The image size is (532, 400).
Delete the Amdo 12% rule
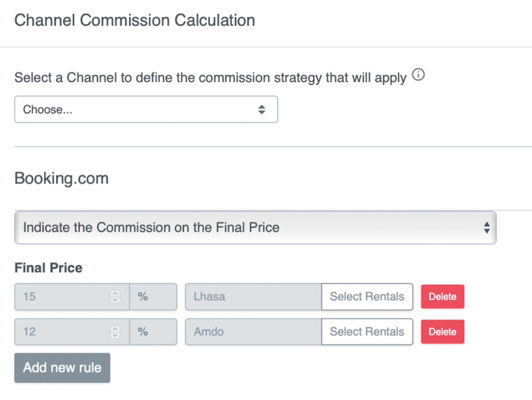[x=443, y=332]
